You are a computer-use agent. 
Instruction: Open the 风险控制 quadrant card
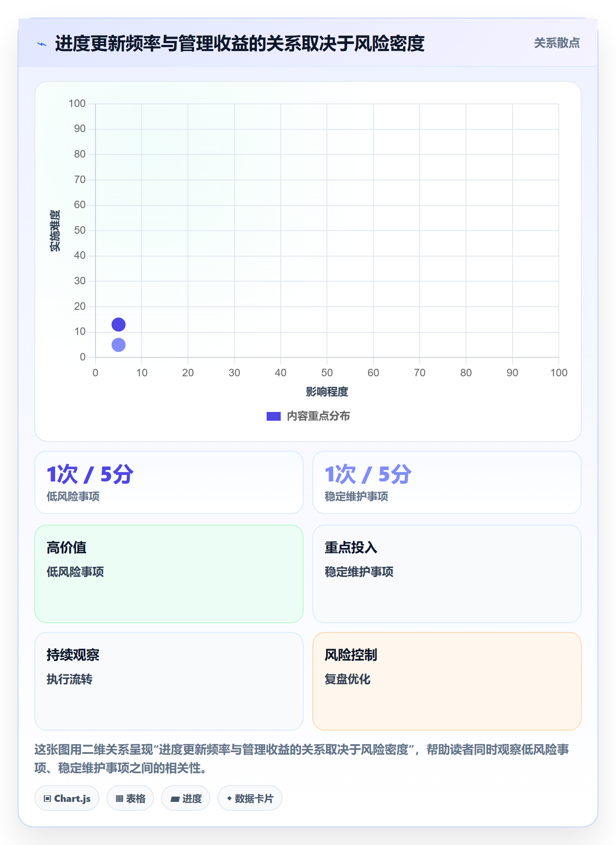pyautogui.click(x=447, y=681)
